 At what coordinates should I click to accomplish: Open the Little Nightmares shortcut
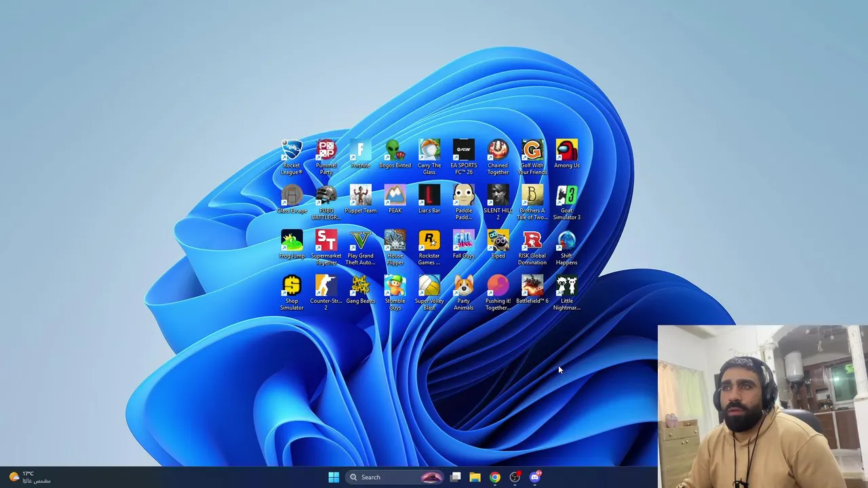click(x=567, y=293)
